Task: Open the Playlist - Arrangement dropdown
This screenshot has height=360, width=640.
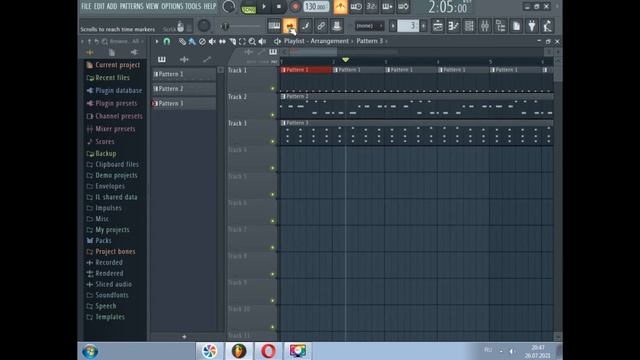Action: [x=316, y=41]
